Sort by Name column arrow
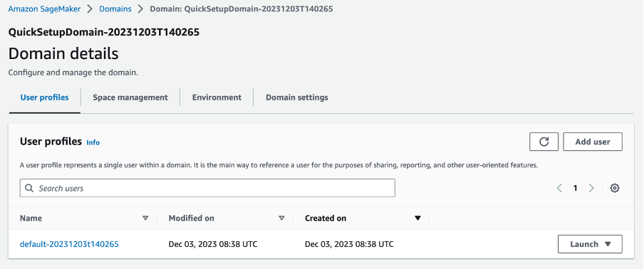Viewport: 644px width, 269px height. pyautogui.click(x=145, y=218)
